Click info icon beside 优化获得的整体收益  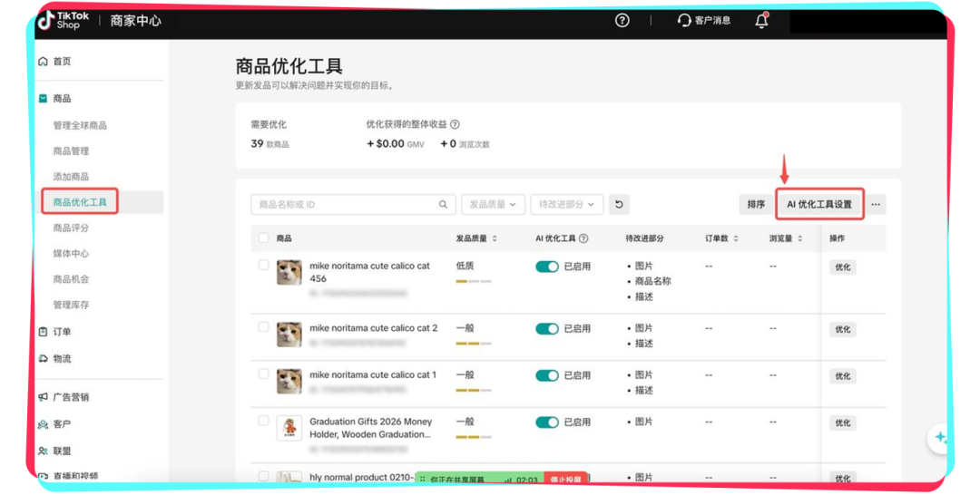(455, 124)
